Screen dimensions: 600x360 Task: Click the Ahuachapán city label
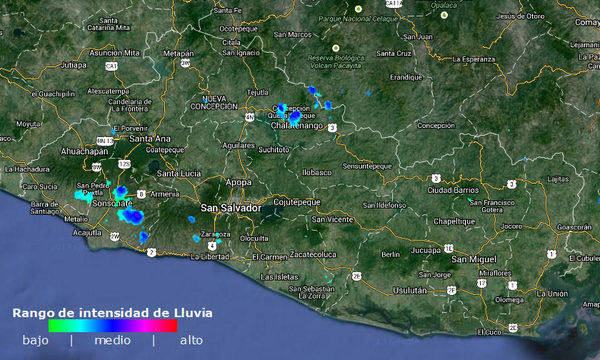click(85, 151)
